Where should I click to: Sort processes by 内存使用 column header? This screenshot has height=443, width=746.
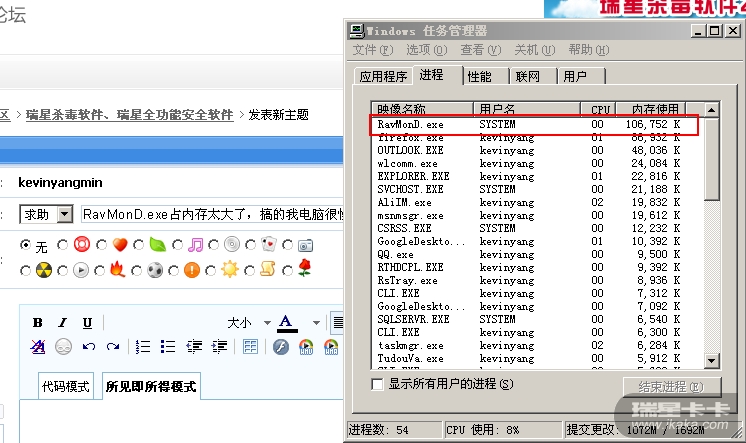tap(651, 109)
